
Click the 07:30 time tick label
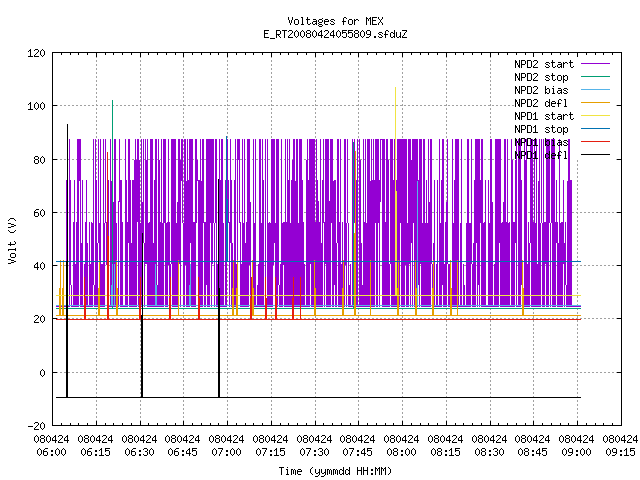click(314, 453)
